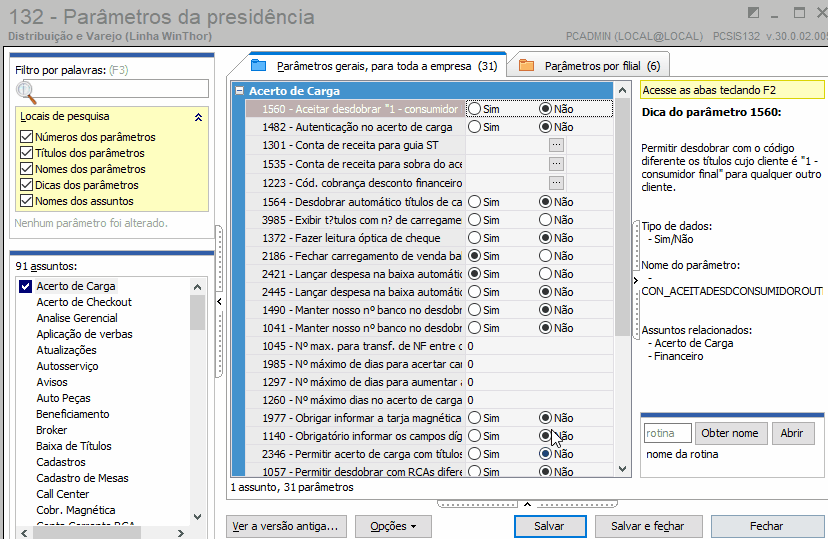Select Sim for parameter 3985

point(475,220)
